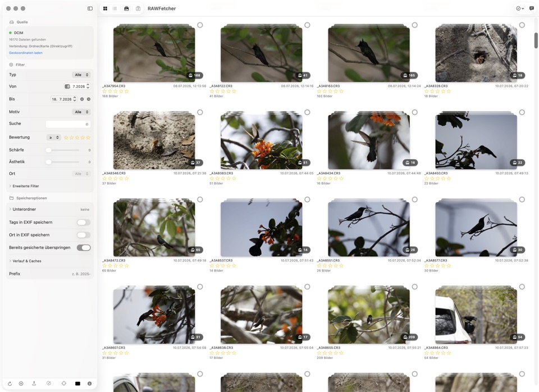The height and width of the screenshot is (392, 539).
Task: Click the Schärfe slider handle
Action: pyautogui.click(x=49, y=150)
